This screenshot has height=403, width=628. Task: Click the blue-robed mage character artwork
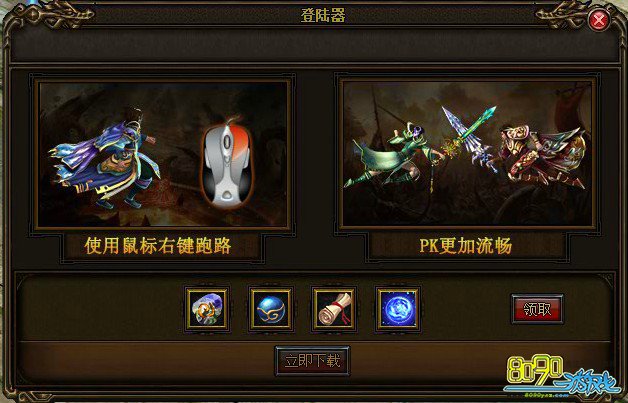pos(104,160)
